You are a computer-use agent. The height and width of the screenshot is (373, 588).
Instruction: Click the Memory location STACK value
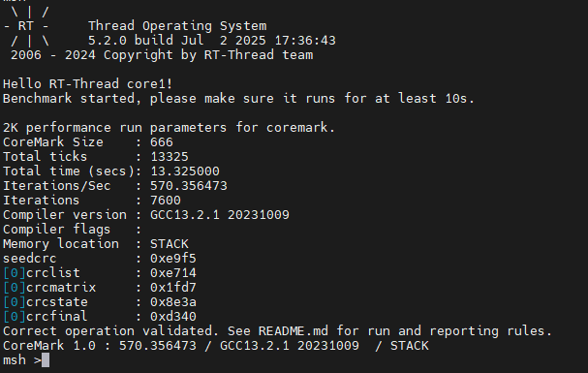[170, 244]
